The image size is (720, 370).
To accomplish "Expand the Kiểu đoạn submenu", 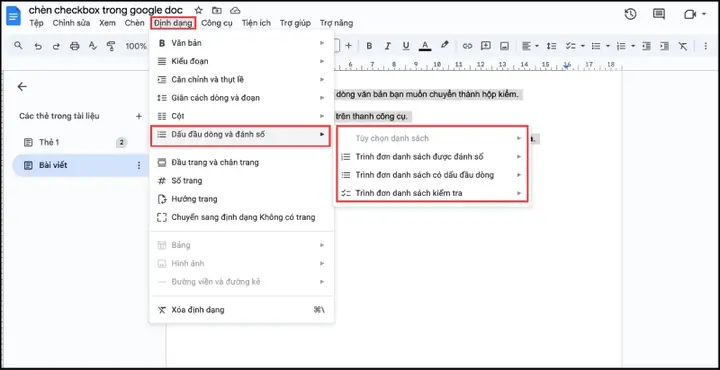I will click(x=242, y=61).
